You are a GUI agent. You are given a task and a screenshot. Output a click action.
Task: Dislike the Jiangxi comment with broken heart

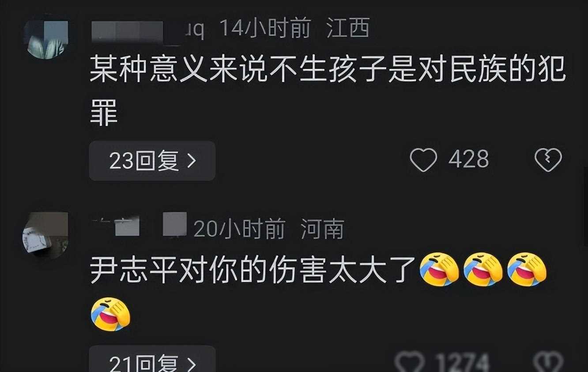click(548, 159)
